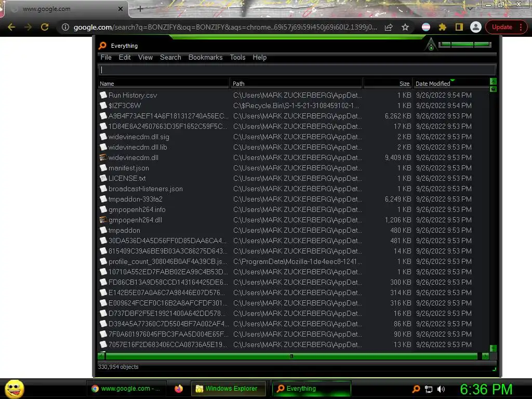
Task: Share this page via Chrome share icon
Action: coord(389,27)
